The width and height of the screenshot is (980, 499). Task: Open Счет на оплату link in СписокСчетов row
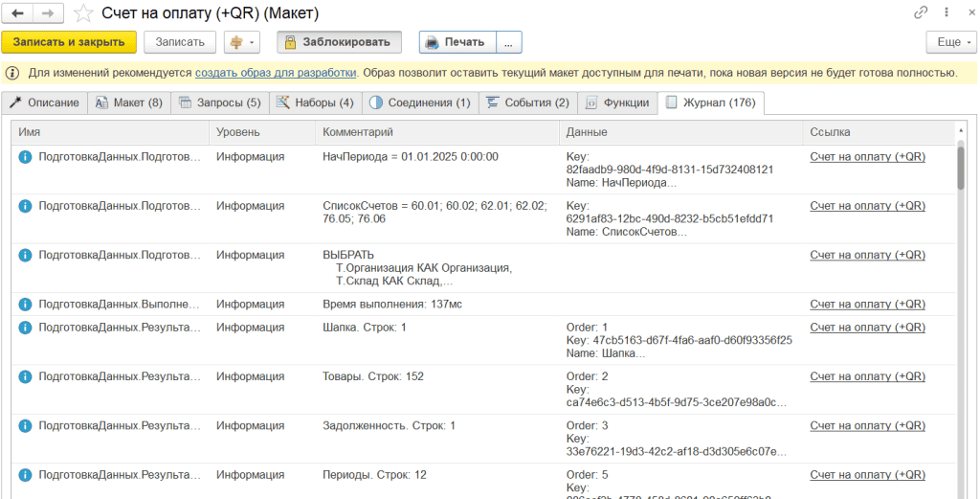tap(867, 206)
